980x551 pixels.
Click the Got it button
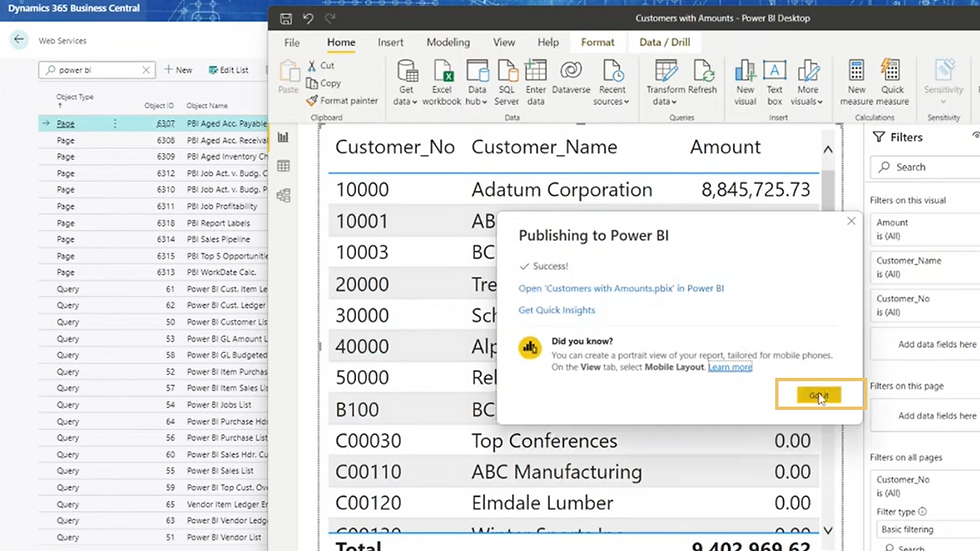[x=819, y=395]
